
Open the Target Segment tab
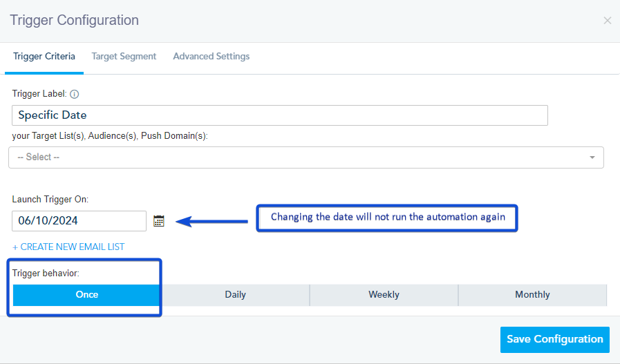(124, 57)
